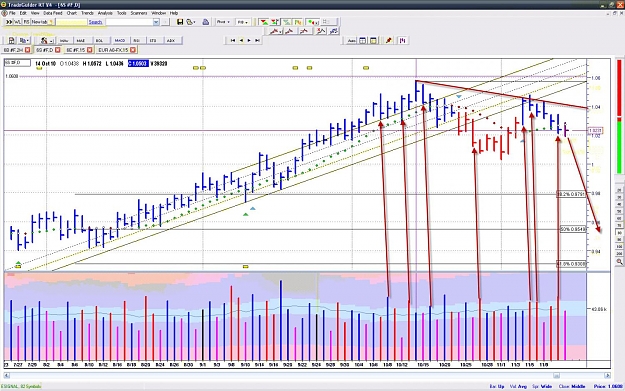Toggle the MACD indicator button
The image size is (625, 391).
[x=120, y=40]
